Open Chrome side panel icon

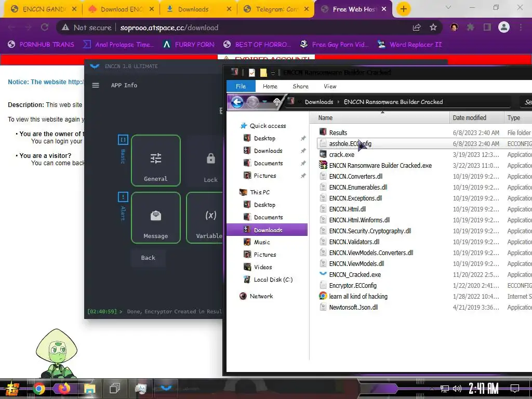tap(487, 27)
